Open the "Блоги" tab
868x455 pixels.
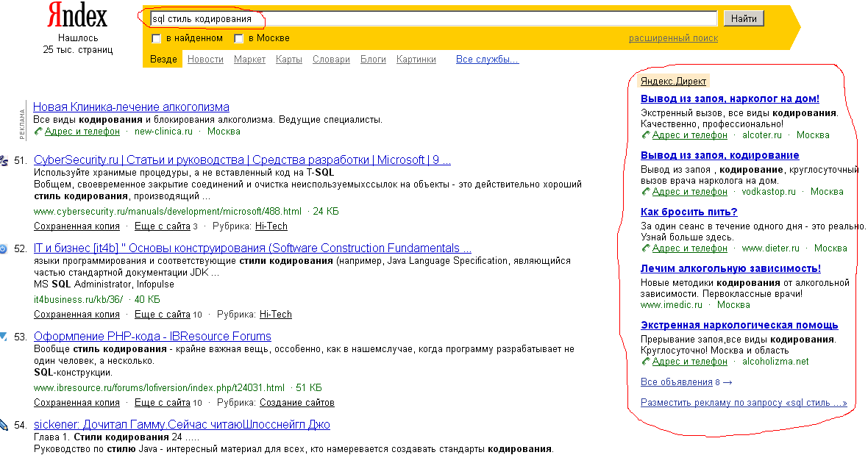(373, 59)
